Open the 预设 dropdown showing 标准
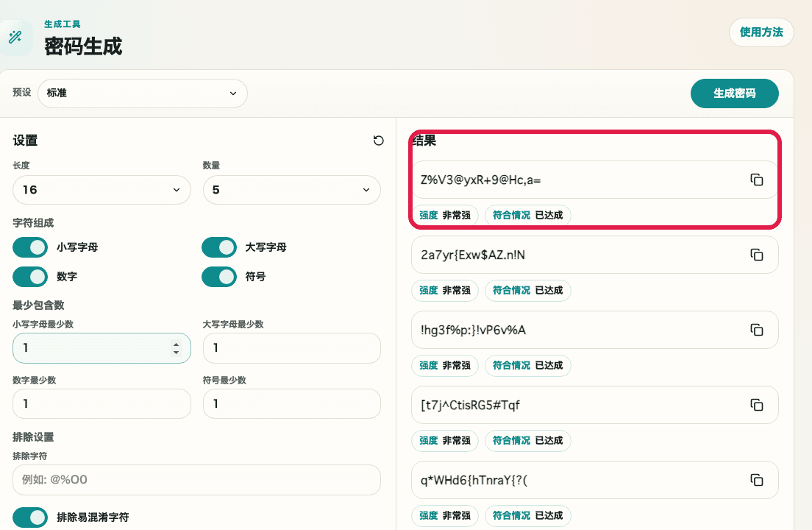The image size is (812, 530). point(143,93)
